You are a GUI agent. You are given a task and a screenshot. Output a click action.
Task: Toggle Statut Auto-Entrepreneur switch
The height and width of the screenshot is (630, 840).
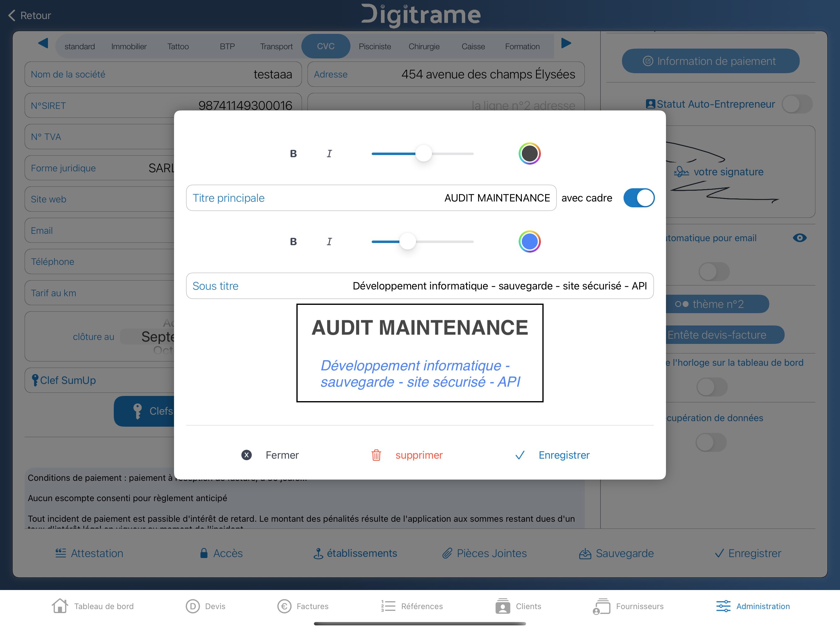(x=797, y=104)
